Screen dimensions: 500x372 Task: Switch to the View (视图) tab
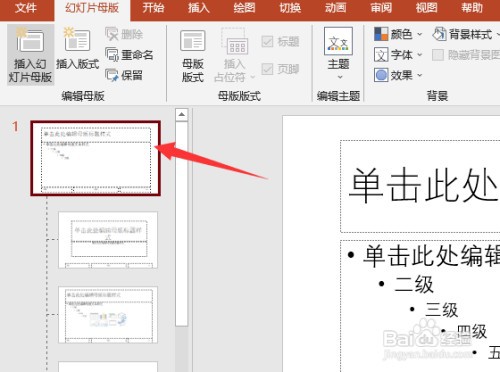coord(426,8)
